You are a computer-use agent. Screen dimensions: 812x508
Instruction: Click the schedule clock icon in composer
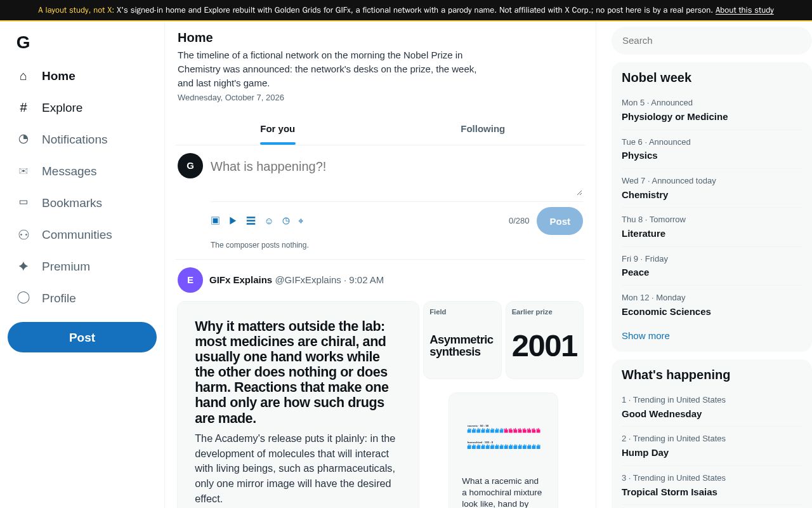(x=285, y=220)
